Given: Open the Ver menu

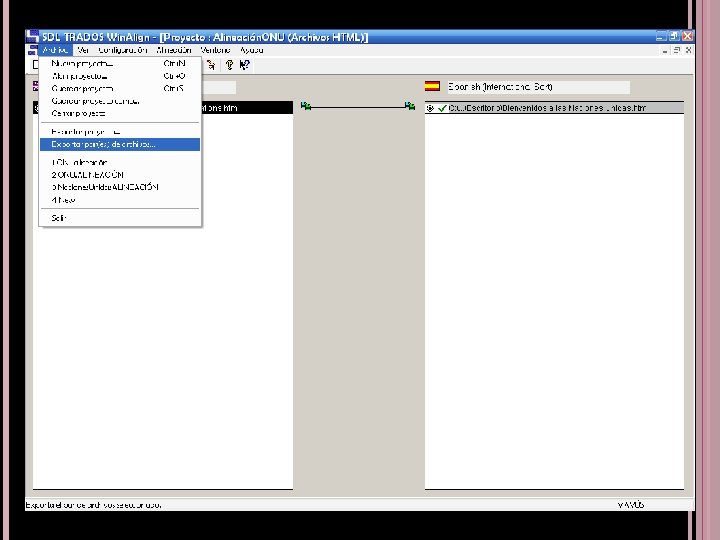Looking at the screenshot, I should (83, 50).
